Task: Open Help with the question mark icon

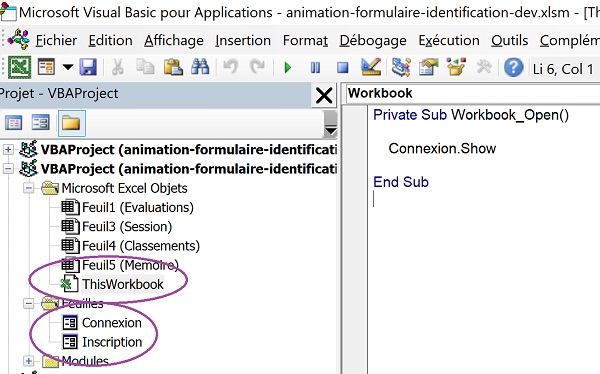Action: click(x=513, y=68)
